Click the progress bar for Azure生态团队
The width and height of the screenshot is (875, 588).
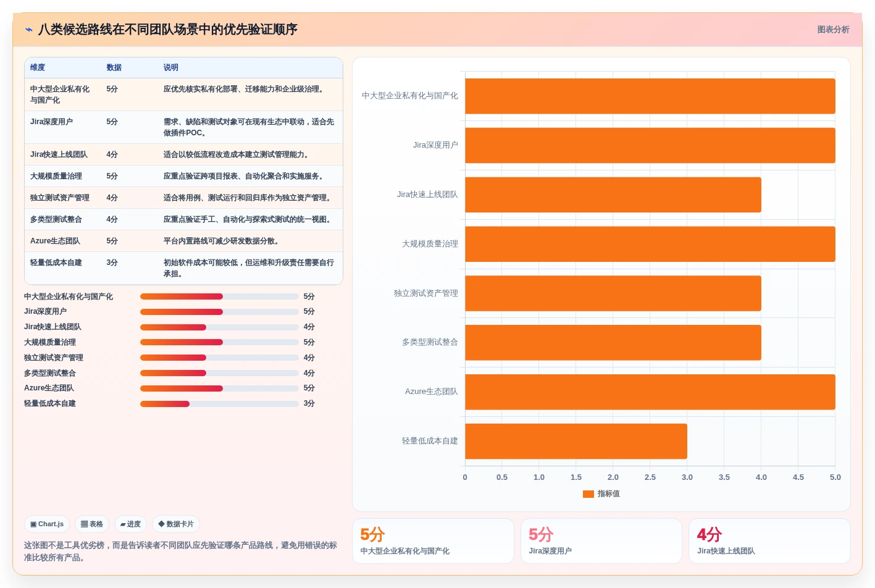(219, 388)
